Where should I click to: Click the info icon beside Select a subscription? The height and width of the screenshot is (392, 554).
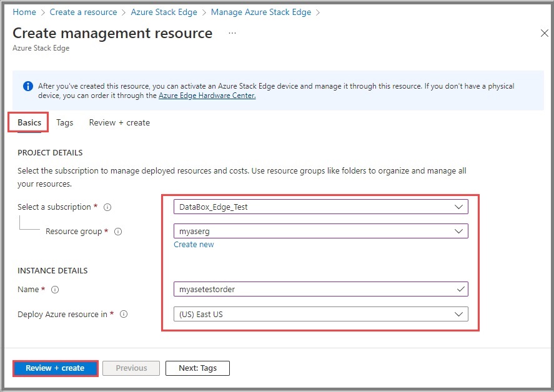click(107, 207)
